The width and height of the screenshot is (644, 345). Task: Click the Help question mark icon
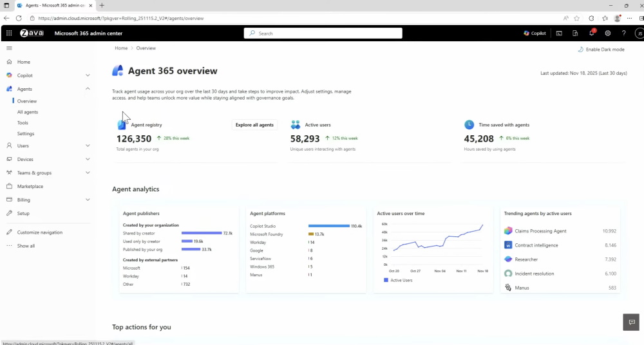click(623, 33)
